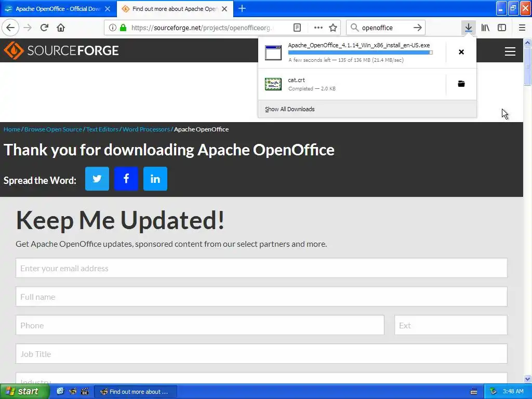Click the OpenOffice installer file icon
The height and width of the screenshot is (399, 532).
[x=273, y=52]
